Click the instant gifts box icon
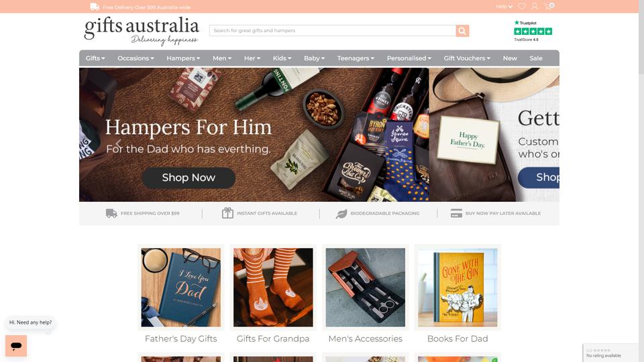The height and width of the screenshot is (362, 644). 227,213
